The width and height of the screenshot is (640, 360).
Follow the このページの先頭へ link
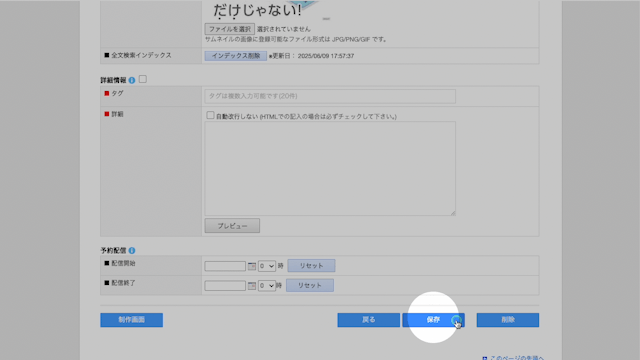[516, 358]
